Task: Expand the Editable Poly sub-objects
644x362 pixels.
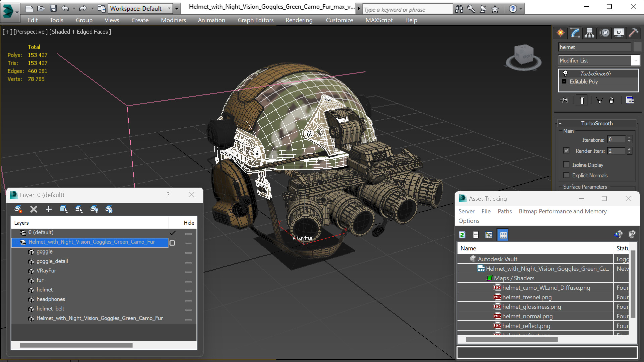Action: click(564, 82)
